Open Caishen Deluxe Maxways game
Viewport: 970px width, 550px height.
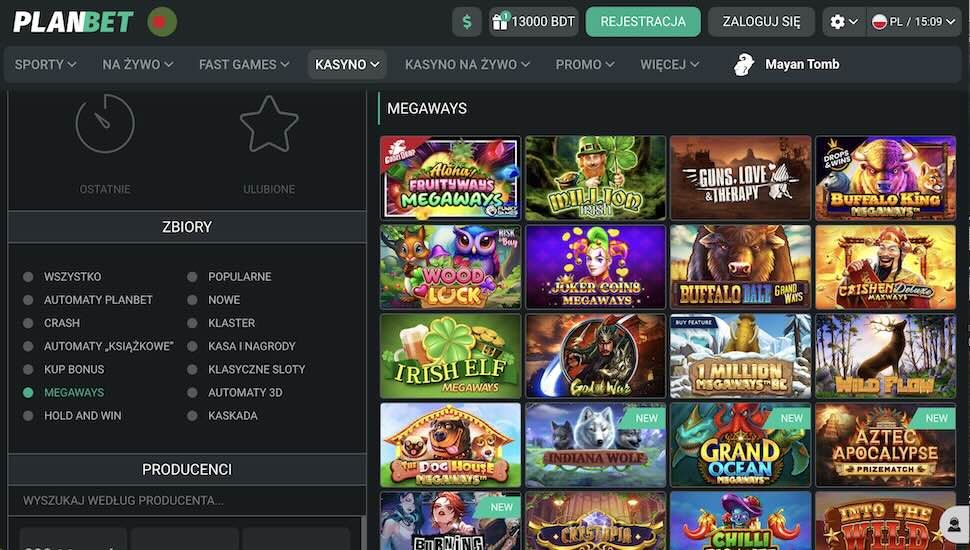(x=885, y=267)
